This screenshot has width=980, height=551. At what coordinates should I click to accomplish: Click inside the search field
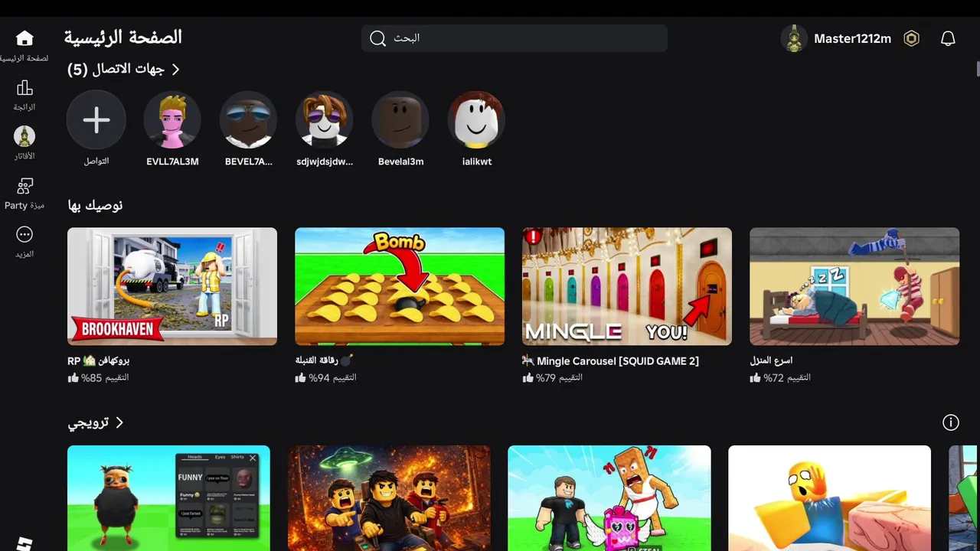click(x=514, y=38)
